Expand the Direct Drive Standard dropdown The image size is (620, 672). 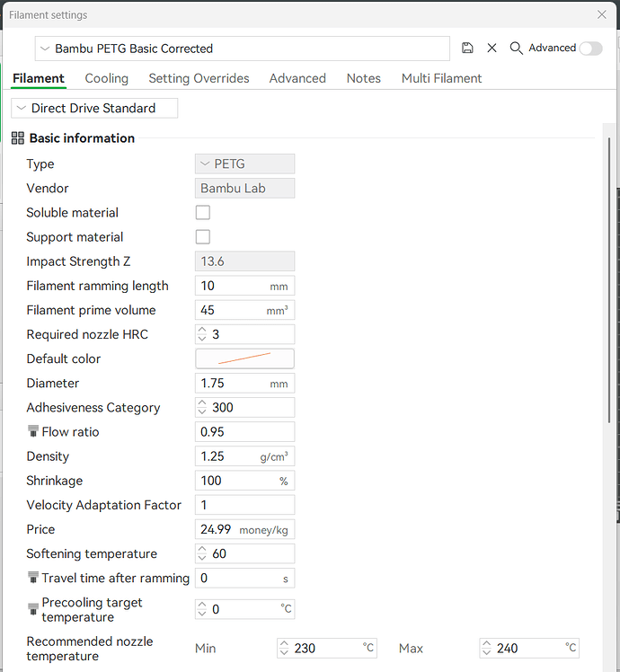coord(94,108)
